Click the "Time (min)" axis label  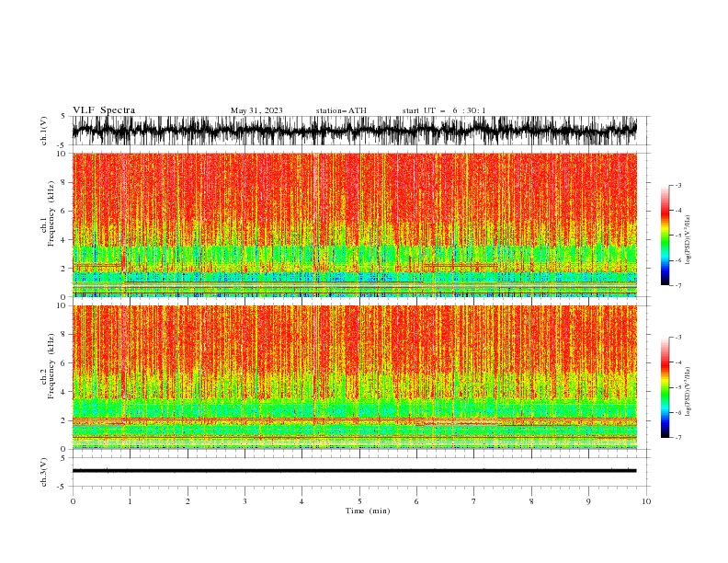click(368, 511)
